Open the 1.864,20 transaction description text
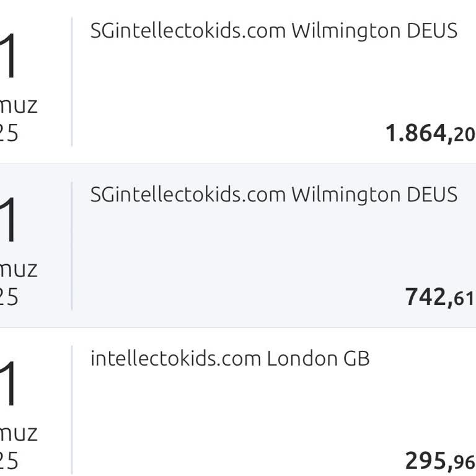The height and width of the screenshot is (476, 476). 273,31
